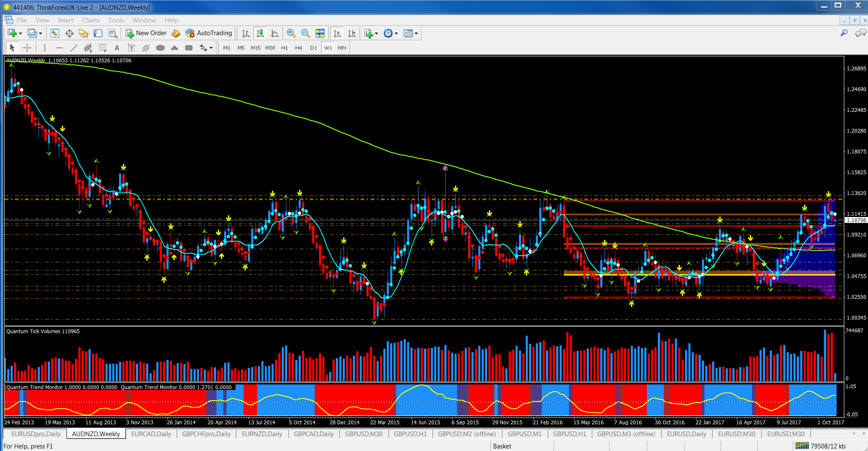This screenshot has width=868, height=451.
Task: Toggle Chart Shift icon
Action: [352, 33]
